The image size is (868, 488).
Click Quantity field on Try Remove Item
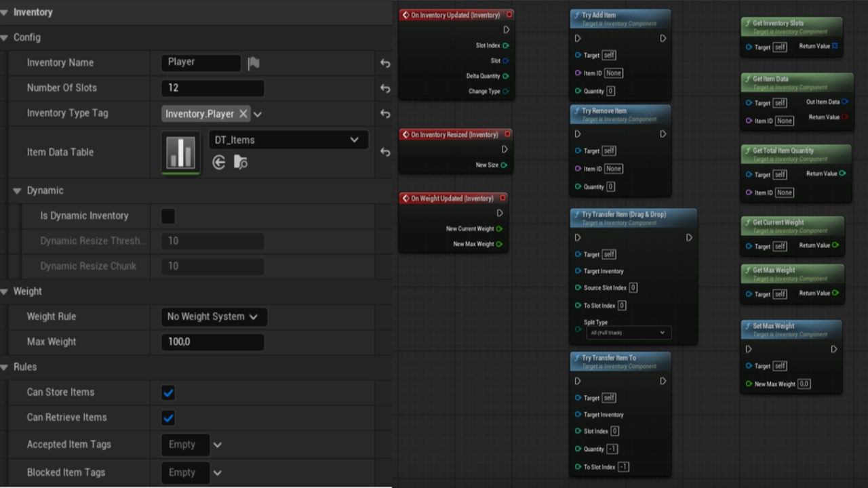[611, 186]
